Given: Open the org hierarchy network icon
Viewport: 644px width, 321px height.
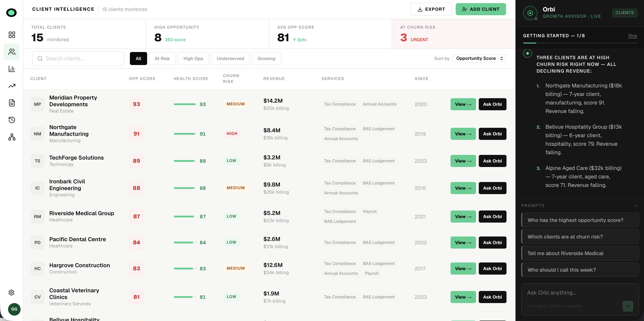Looking at the screenshot, I should click(12, 137).
